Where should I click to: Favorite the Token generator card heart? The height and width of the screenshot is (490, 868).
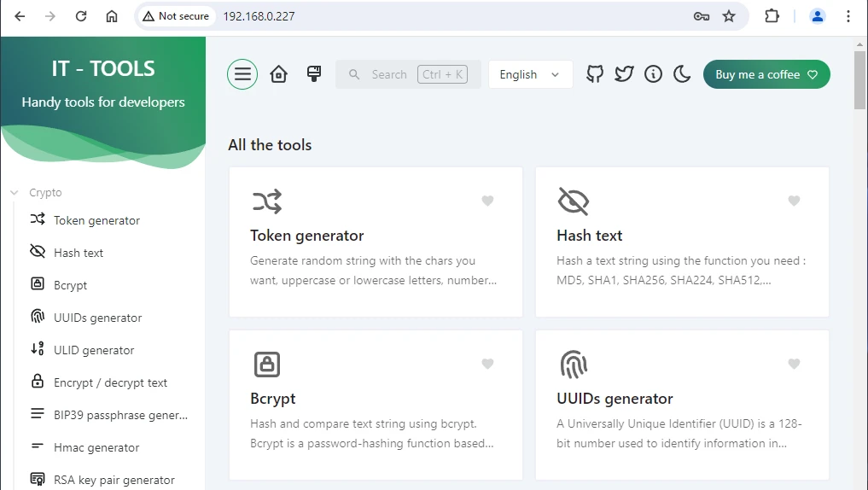tap(487, 201)
